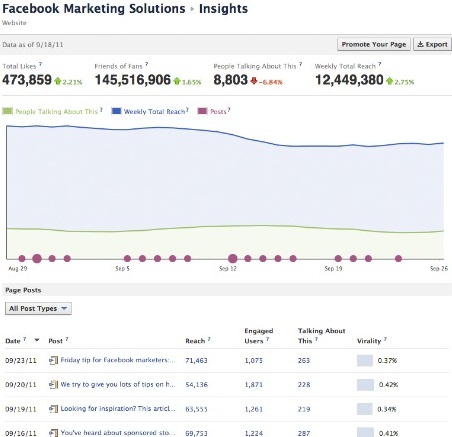Click the post type icon for 09/23/11 row

(x=53, y=360)
